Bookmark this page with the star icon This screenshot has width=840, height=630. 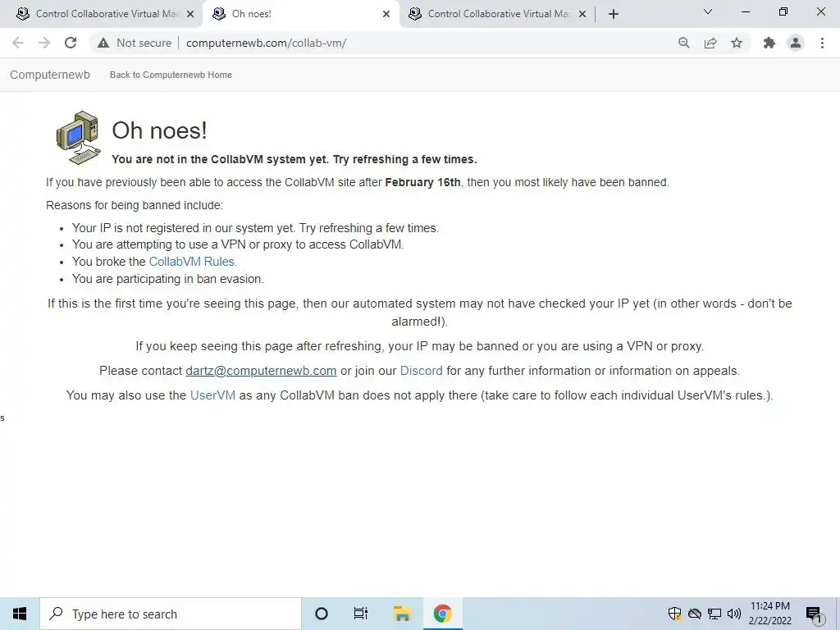tap(737, 43)
